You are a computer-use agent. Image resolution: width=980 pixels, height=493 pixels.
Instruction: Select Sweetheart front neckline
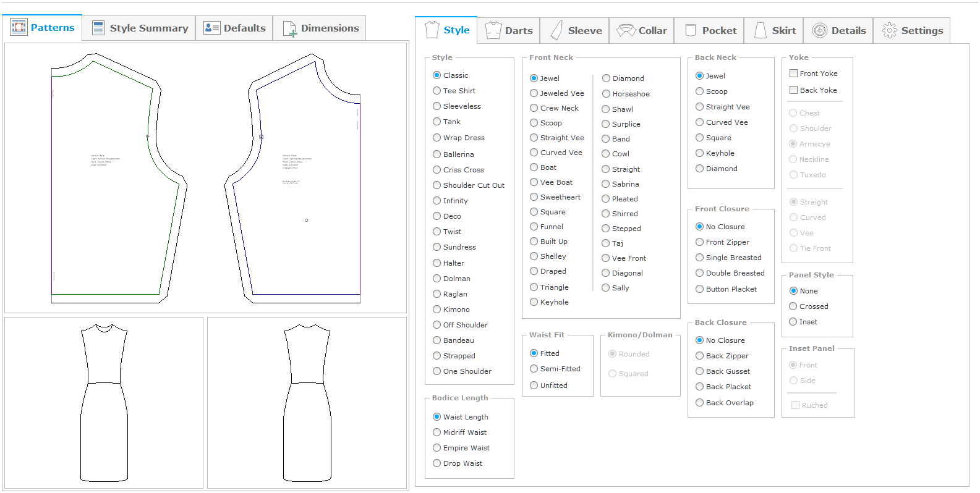coord(534,197)
